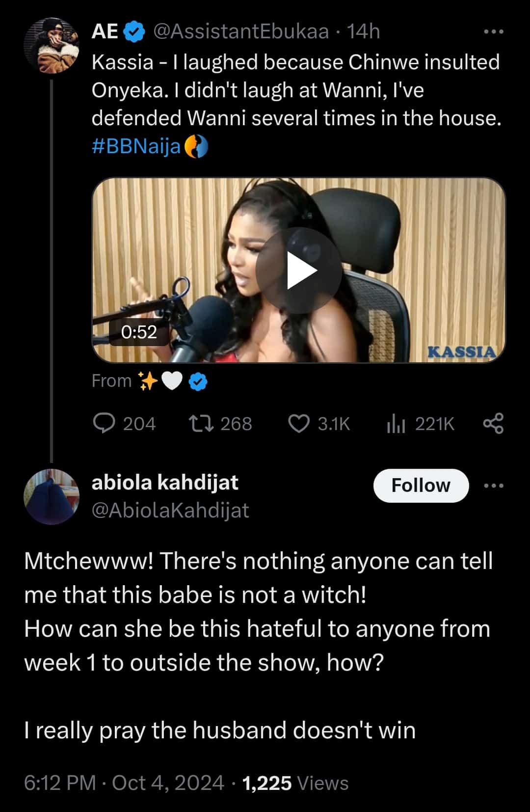The width and height of the screenshot is (530, 812).
Task: Open AE's profile picture
Action: [x=52, y=45]
